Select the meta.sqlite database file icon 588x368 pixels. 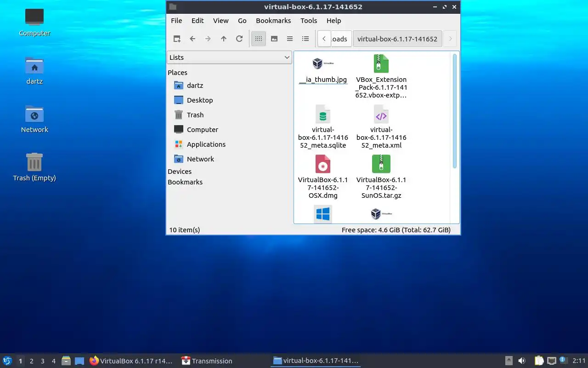click(x=323, y=114)
